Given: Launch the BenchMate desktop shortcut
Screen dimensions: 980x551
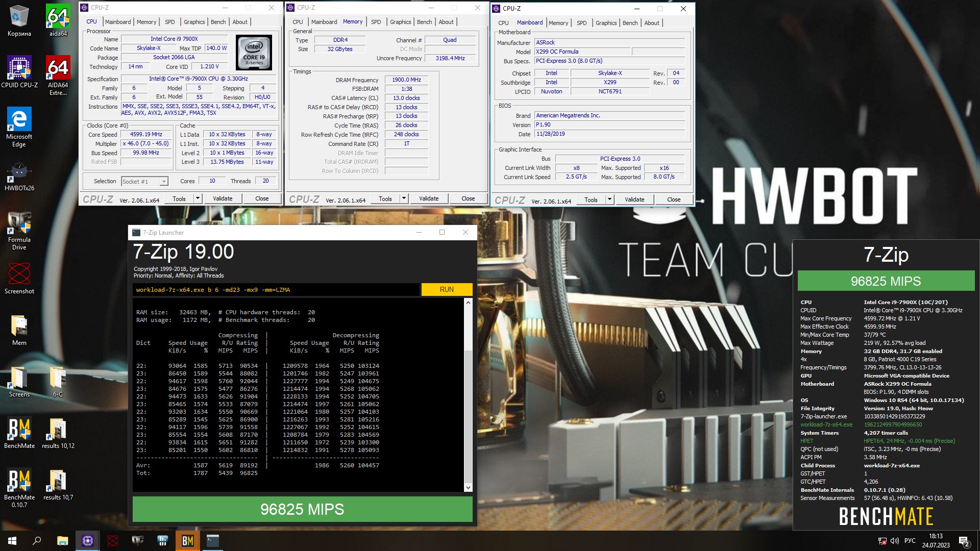Looking at the screenshot, I should (x=19, y=433).
